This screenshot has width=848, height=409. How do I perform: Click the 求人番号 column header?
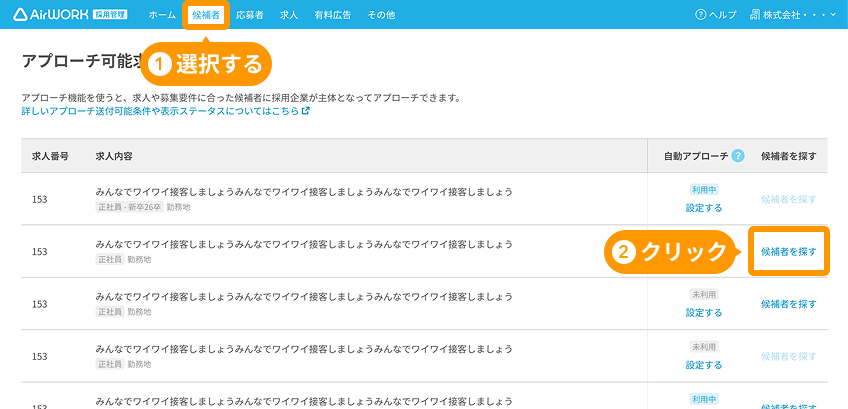(50, 156)
